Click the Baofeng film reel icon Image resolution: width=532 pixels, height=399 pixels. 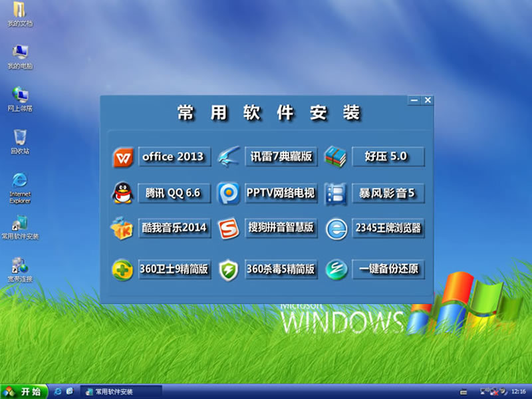pos(336,194)
